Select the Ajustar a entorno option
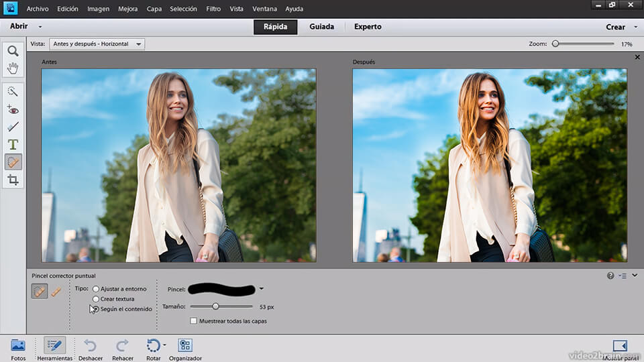The image size is (644, 362). click(96, 289)
